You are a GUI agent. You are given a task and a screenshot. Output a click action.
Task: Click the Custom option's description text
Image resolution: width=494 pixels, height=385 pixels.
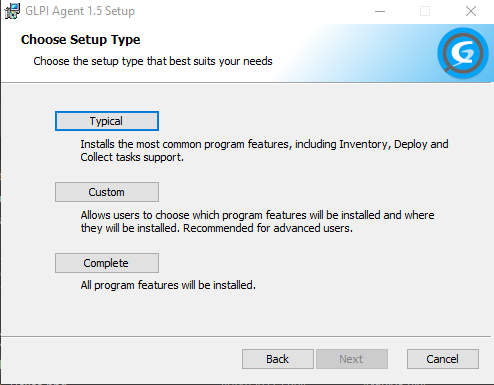(x=257, y=222)
